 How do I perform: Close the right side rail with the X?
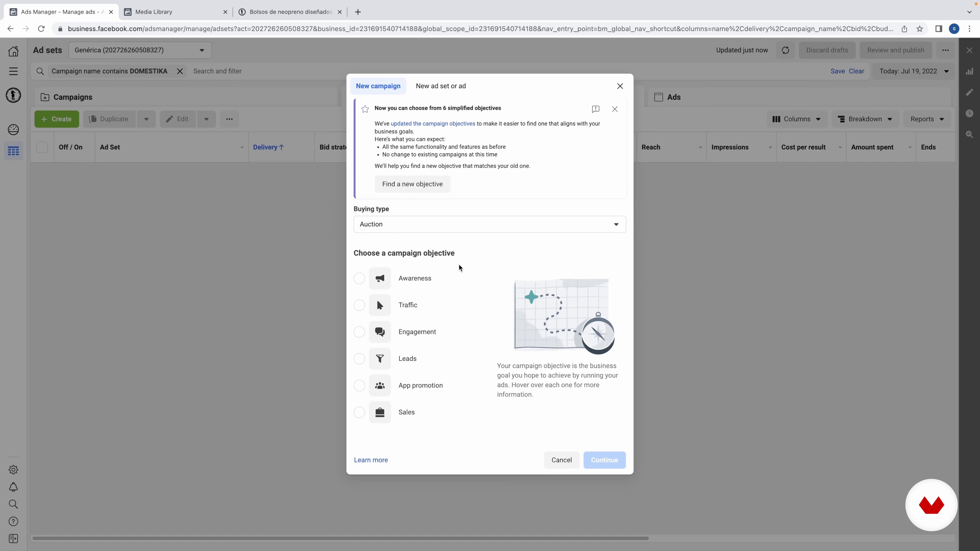click(x=969, y=50)
